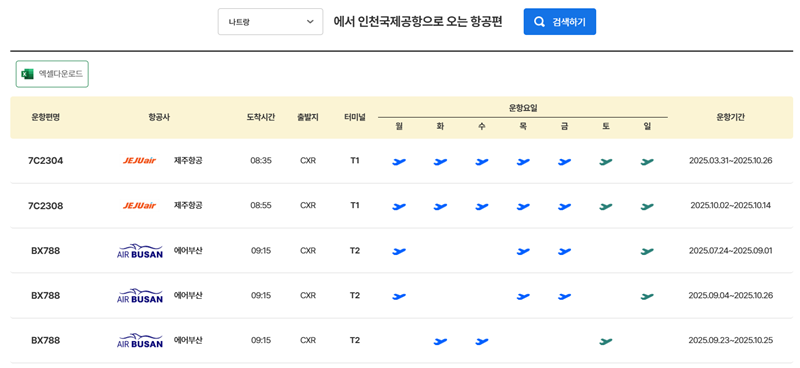Click Thursday plane icon in BX788 2025.07.24~2025.09.01 row

[x=523, y=251]
